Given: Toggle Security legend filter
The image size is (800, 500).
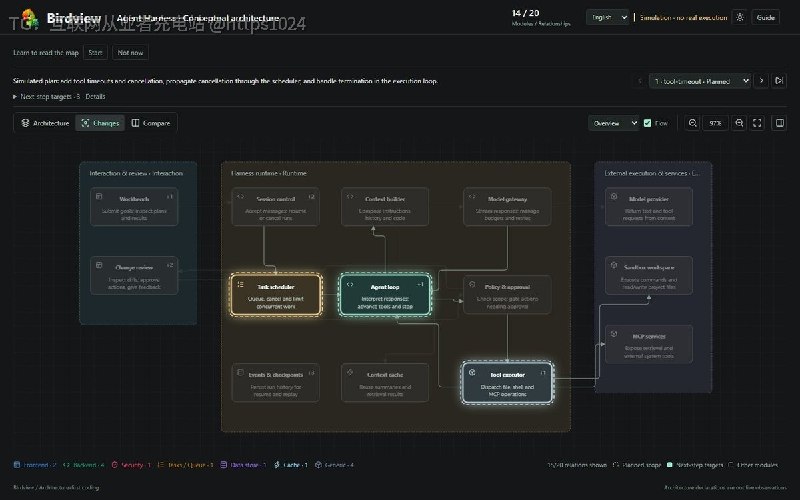Looking at the screenshot, I should (x=131, y=465).
